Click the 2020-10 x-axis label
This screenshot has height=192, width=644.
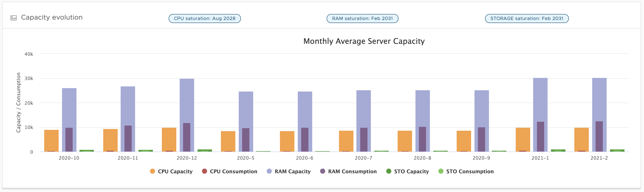(x=69, y=158)
